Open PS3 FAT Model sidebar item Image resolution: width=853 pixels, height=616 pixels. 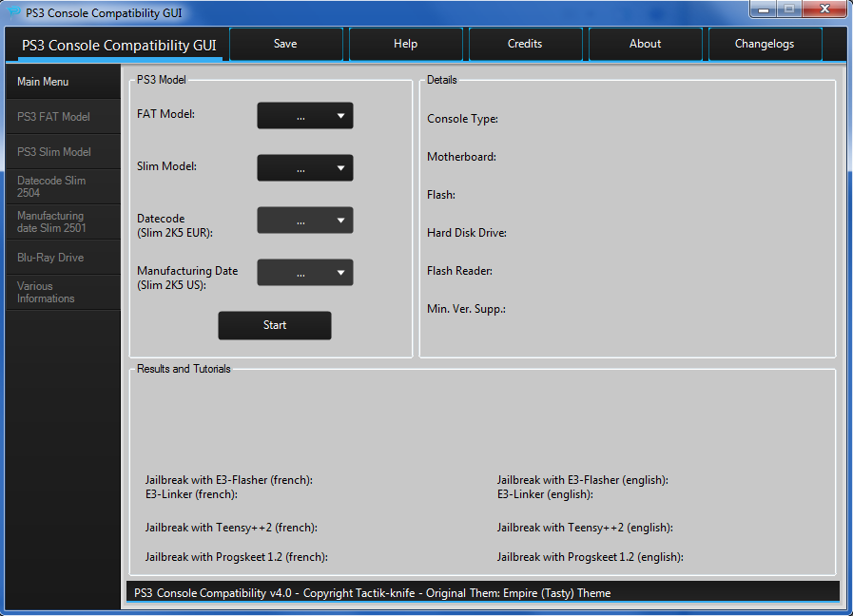coord(63,117)
